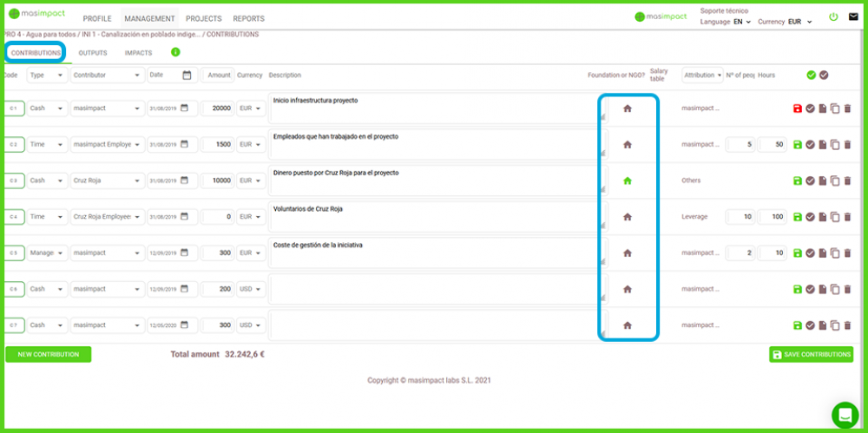
Task: Duplicate the C-2 employee time contribution
Action: pos(835,145)
